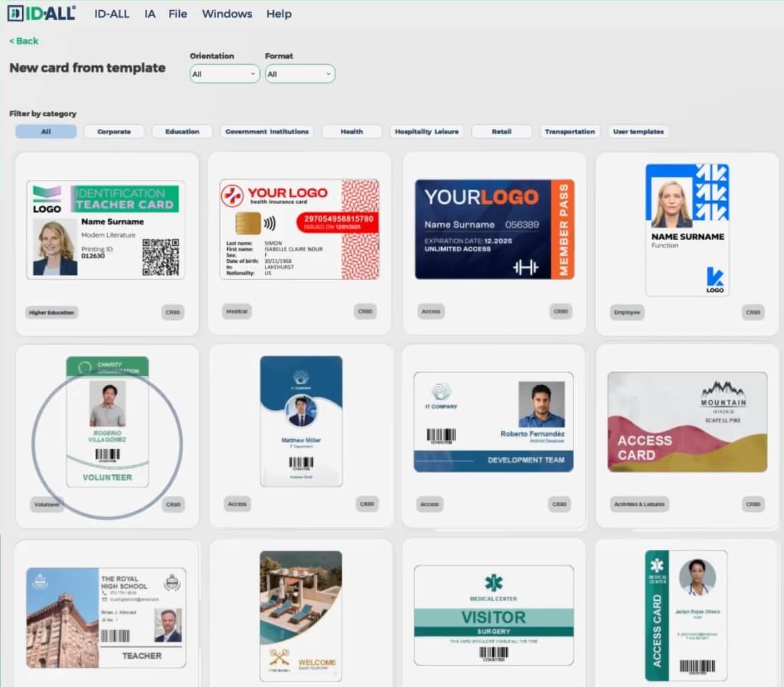Click the New card from template heading
The height and width of the screenshot is (687, 784).
[88, 68]
